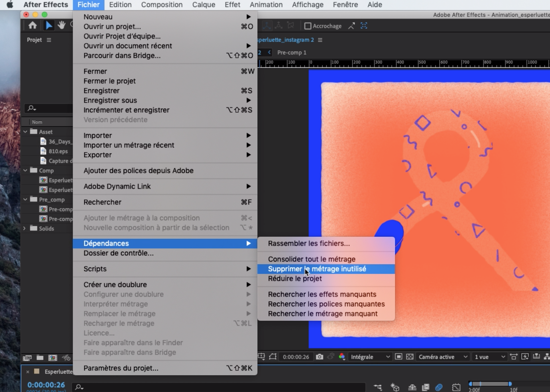Open the Caméra active dropdown
The height and width of the screenshot is (392, 550).
tap(443, 357)
